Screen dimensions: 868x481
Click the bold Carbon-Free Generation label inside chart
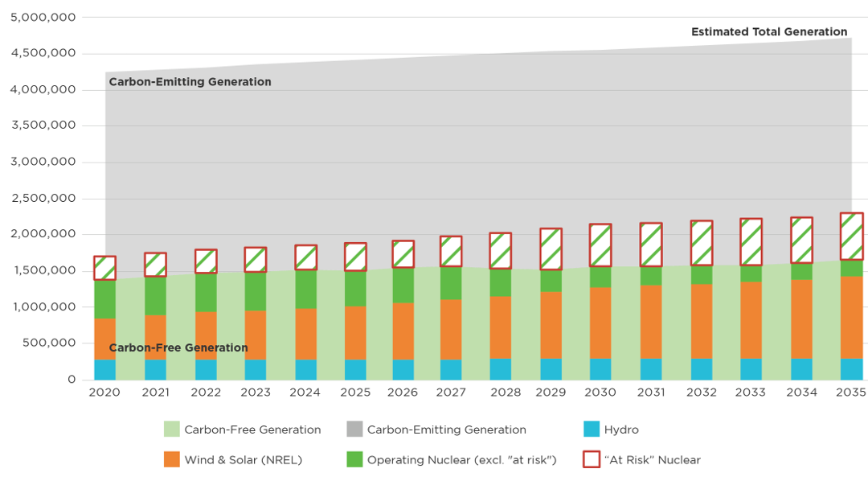[x=178, y=348]
